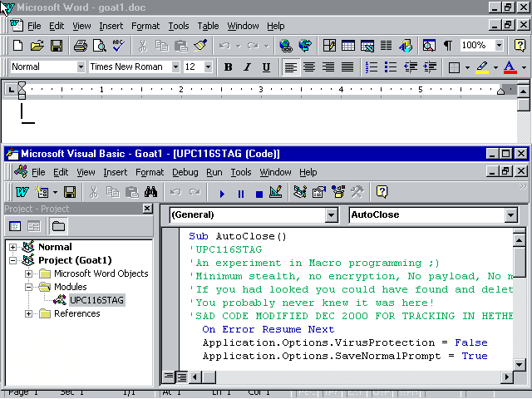Image resolution: width=532 pixels, height=399 pixels.
Task: Expand the Normal project node
Action: click(13, 247)
